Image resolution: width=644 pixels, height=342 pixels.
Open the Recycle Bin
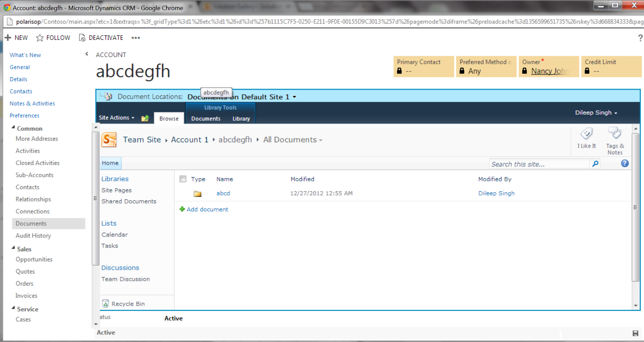tap(128, 304)
